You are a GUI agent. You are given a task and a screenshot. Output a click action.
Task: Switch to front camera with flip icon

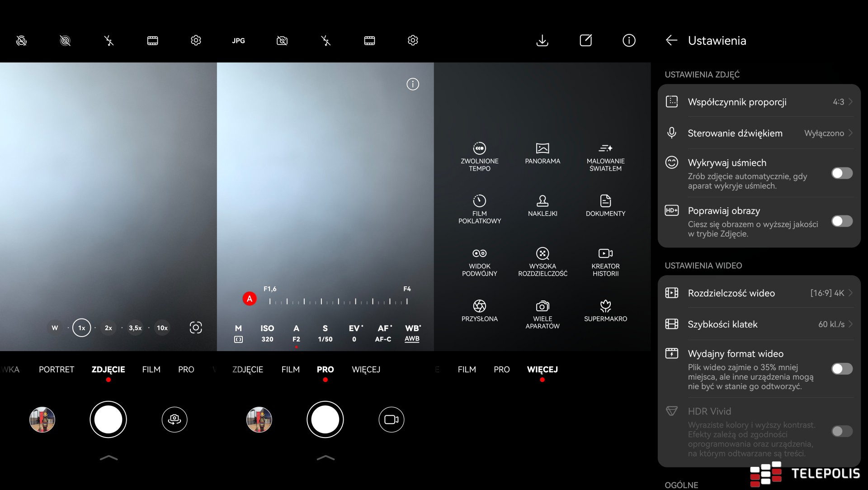pos(174,419)
